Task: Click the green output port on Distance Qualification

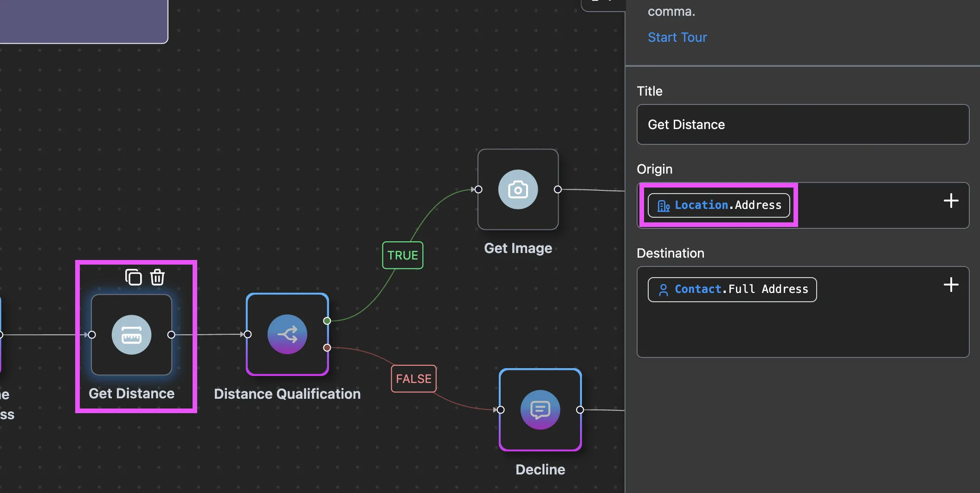Action: click(x=327, y=321)
